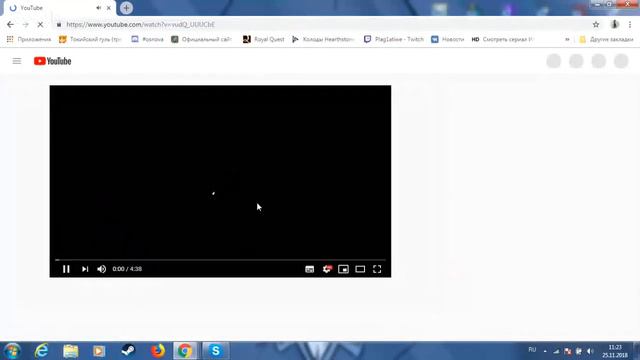Open the #osnova bookmark
The image size is (640, 360).
click(x=147, y=39)
